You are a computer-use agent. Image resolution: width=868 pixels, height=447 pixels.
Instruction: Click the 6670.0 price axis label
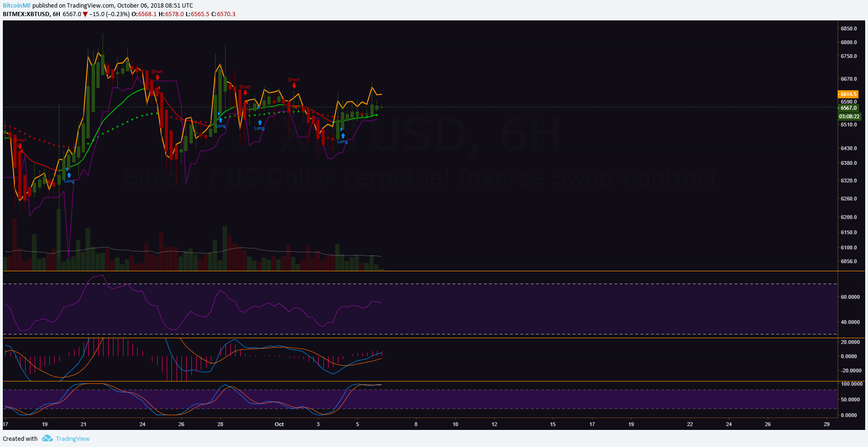[849, 79]
